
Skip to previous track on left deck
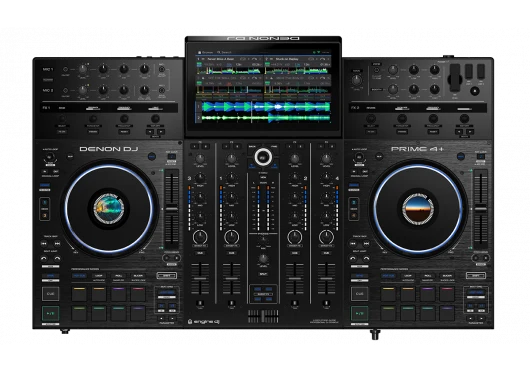(44, 243)
